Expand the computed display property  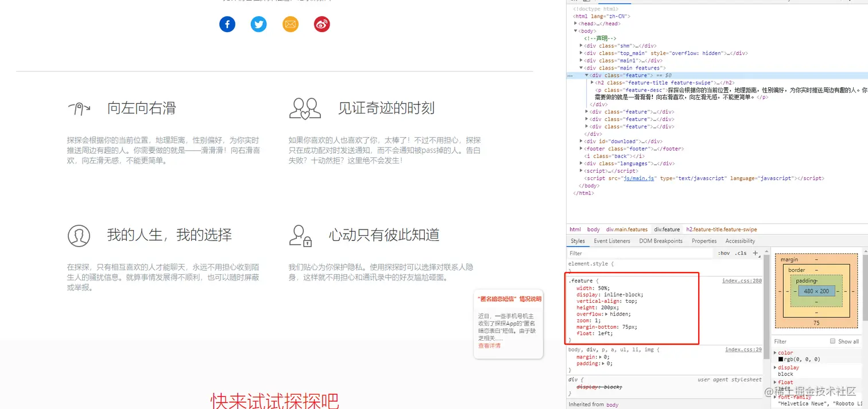click(776, 368)
